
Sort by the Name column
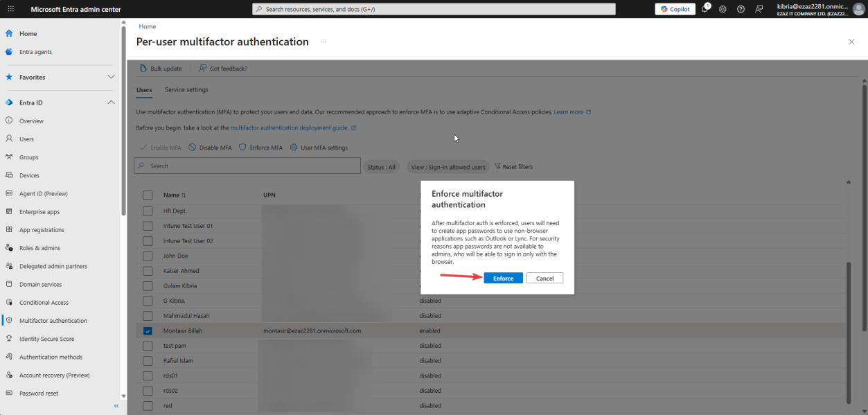tap(175, 195)
